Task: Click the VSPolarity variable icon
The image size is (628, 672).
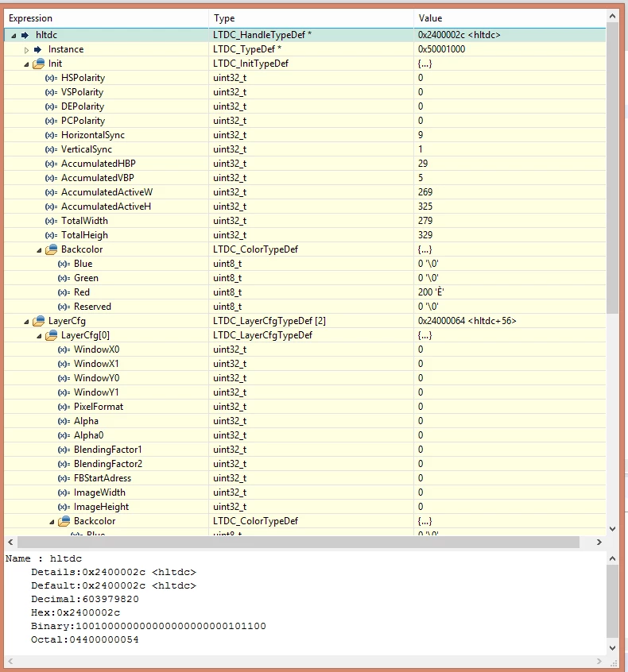Action: coord(51,92)
